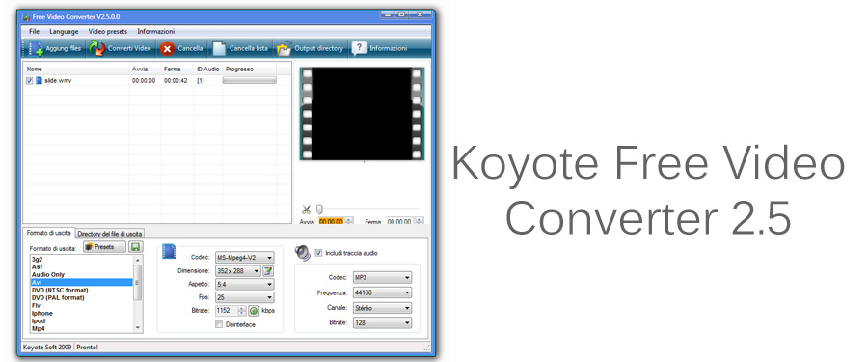Open the video Codec MS-Mpeg4-V2 dropdown

click(245, 258)
